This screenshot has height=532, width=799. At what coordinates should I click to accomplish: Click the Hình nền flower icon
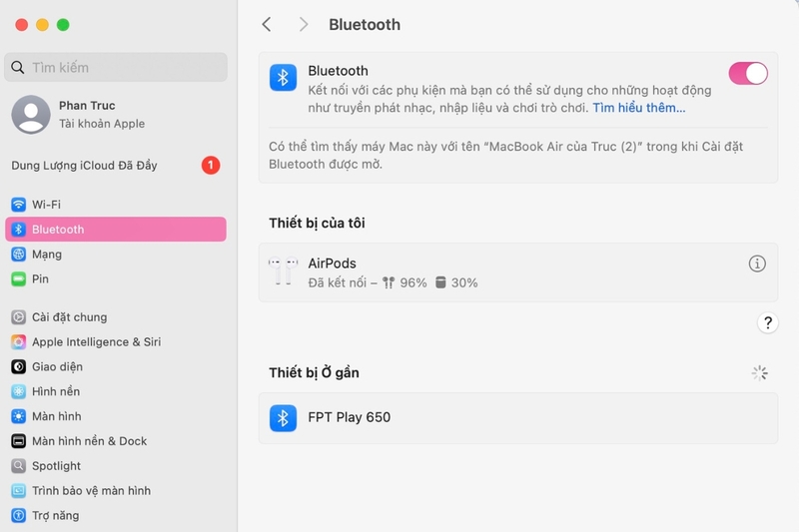tap(19, 391)
